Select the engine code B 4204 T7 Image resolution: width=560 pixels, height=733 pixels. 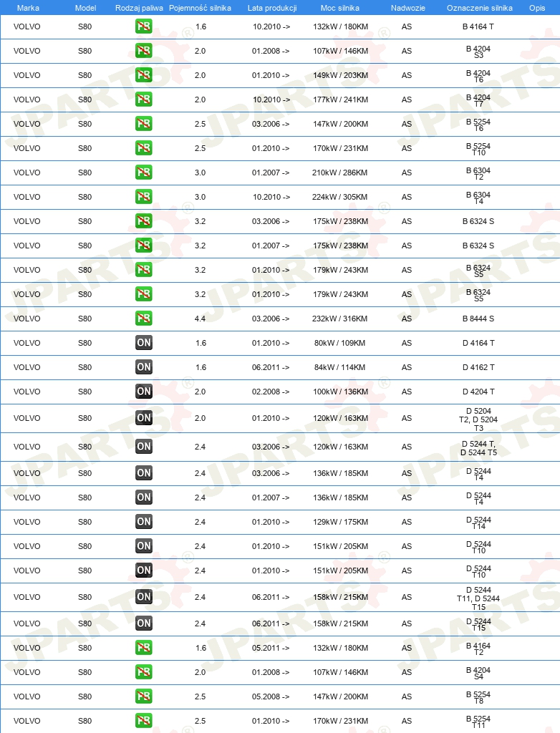point(478,100)
